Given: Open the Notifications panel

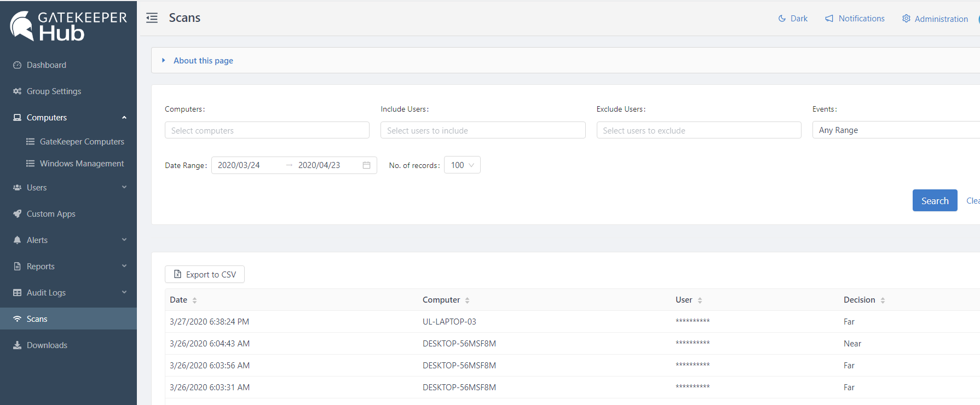Looking at the screenshot, I should [855, 19].
